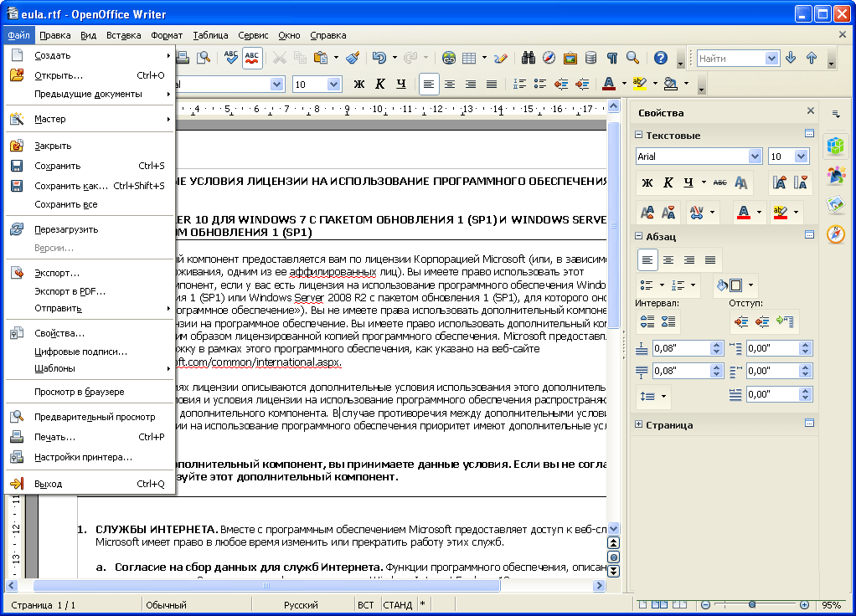Toggle Bold Ж in formatting toolbar
The height and width of the screenshot is (616, 856).
tap(358, 84)
